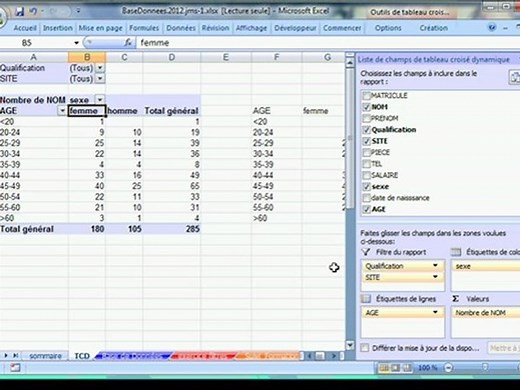The height and width of the screenshot is (390, 520).
Task: Click the zoom out minus icon
Action: pos(449,368)
